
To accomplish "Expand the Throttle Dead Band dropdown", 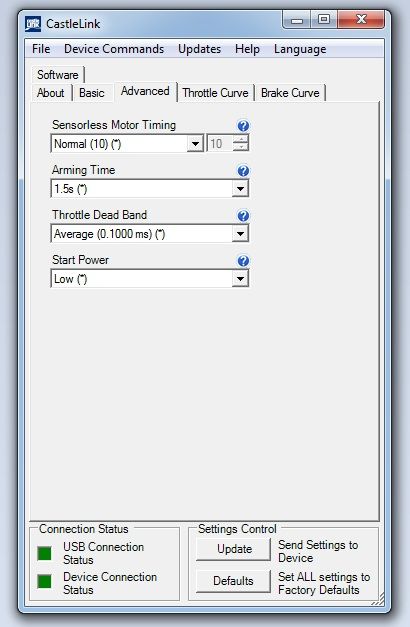I will pyautogui.click(x=240, y=234).
